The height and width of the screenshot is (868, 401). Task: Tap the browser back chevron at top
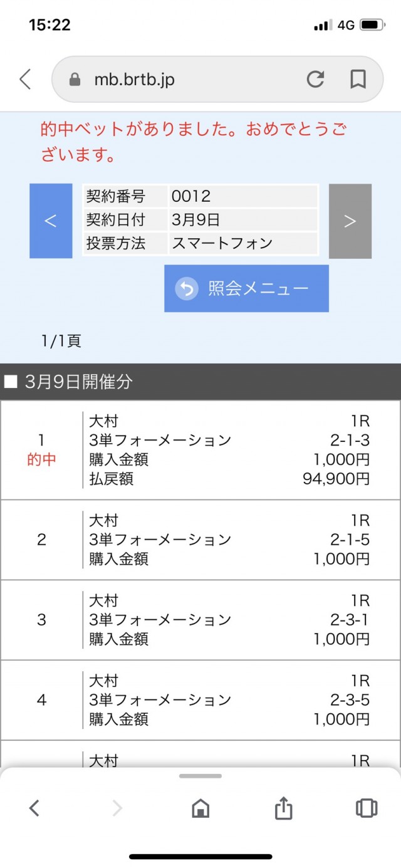25,80
